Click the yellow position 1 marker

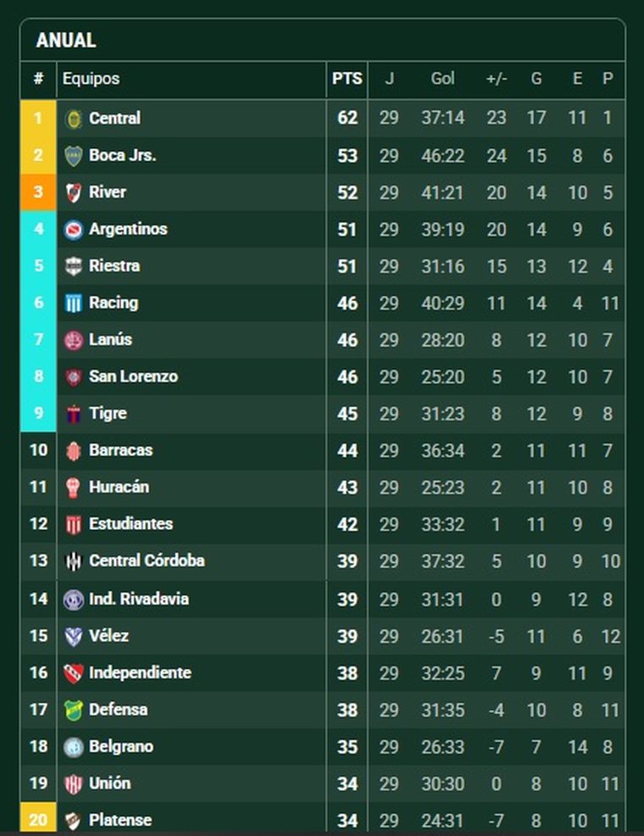(x=38, y=119)
